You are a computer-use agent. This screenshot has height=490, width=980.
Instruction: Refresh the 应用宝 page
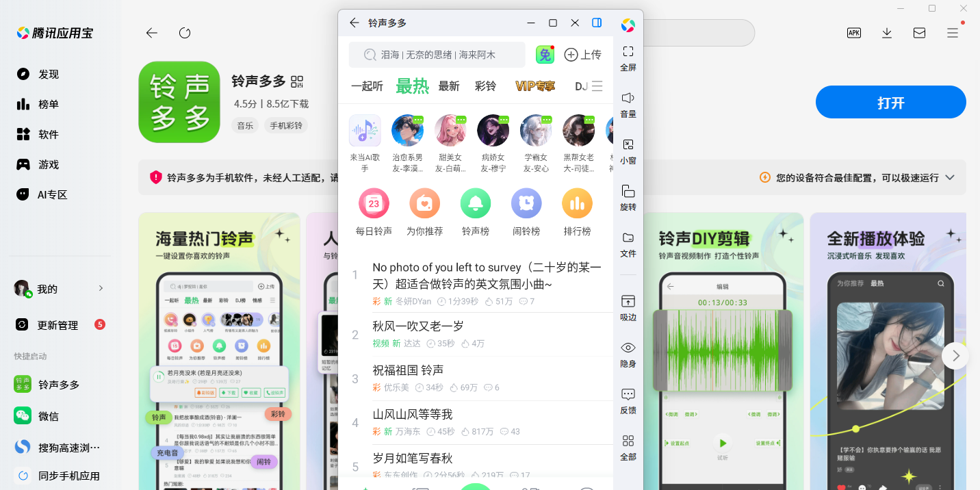[185, 33]
